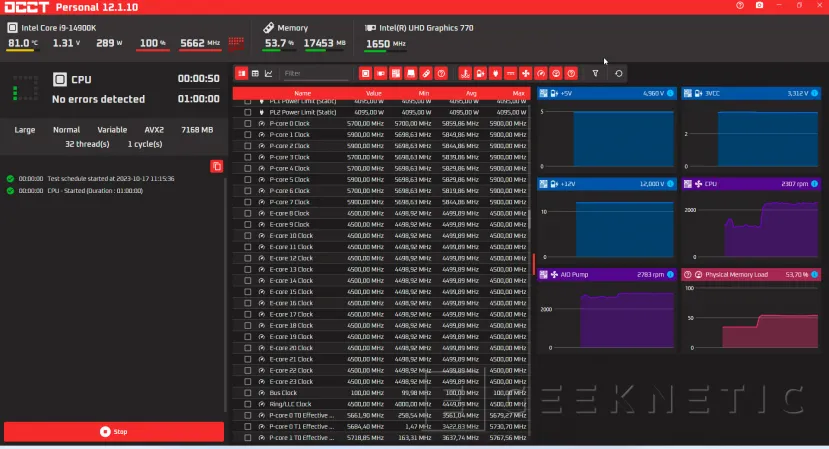Image resolution: width=829 pixels, height=449 pixels.
Task: Switch monitoring to table-only view
Action: coord(255,74)
